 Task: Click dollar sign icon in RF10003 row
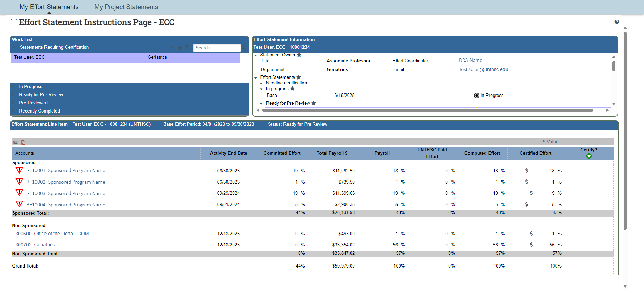531,193
